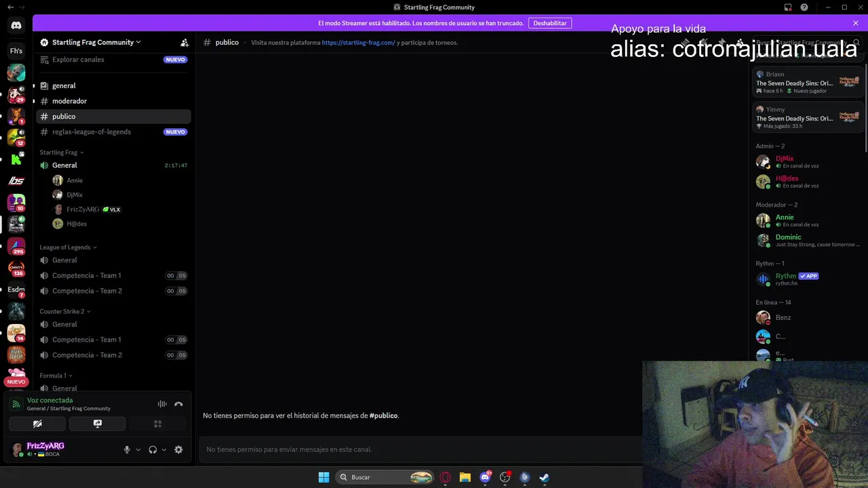Open user settings gear

point(178,449)
